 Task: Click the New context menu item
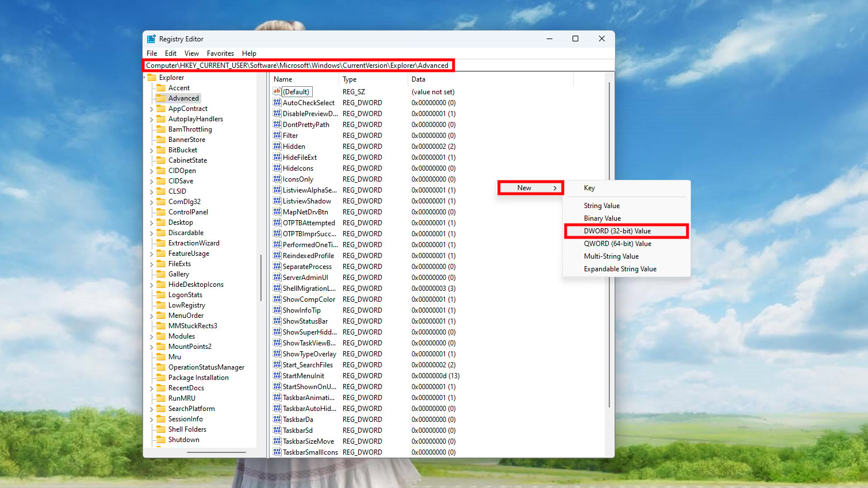tap(529, 188)
